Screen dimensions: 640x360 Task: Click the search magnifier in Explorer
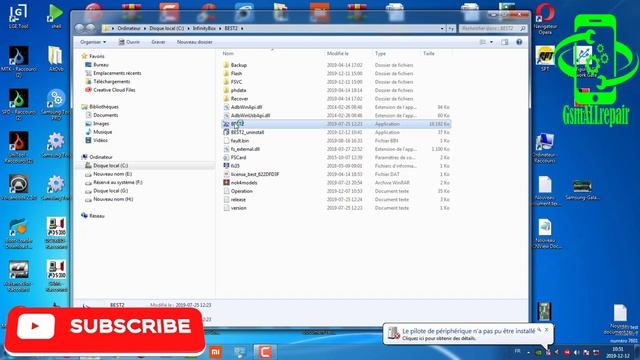[523, 29]
